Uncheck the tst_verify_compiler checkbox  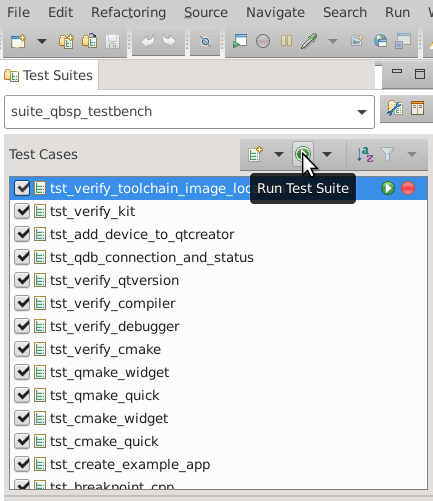(x=22, y=303)
